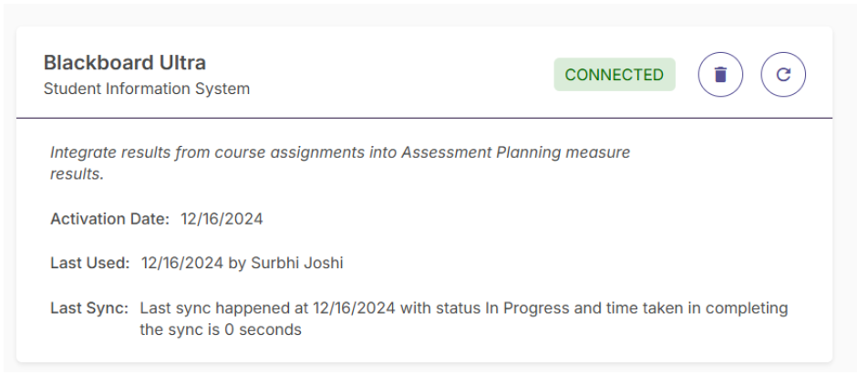Viewport: 868px width, 375px height.
Task: Click the word results. ending the description
Action: (77, 174)
